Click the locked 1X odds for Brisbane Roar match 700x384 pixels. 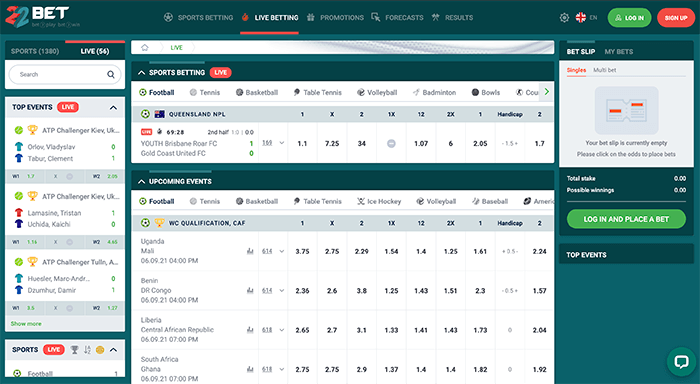point(391,144)
